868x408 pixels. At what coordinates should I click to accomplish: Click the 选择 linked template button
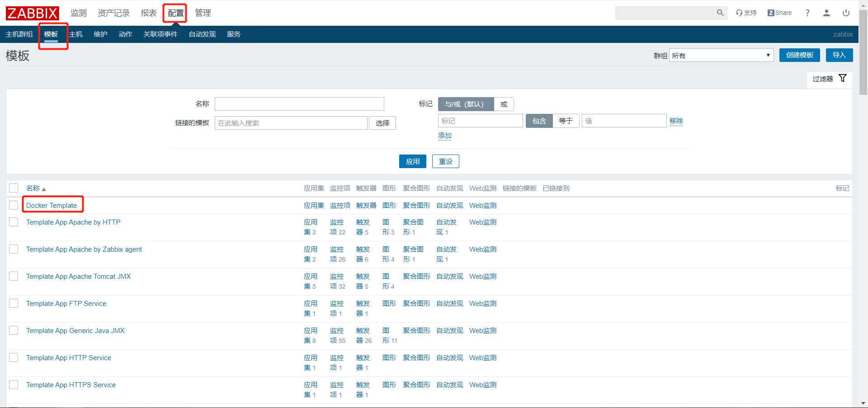coord(382,123)
